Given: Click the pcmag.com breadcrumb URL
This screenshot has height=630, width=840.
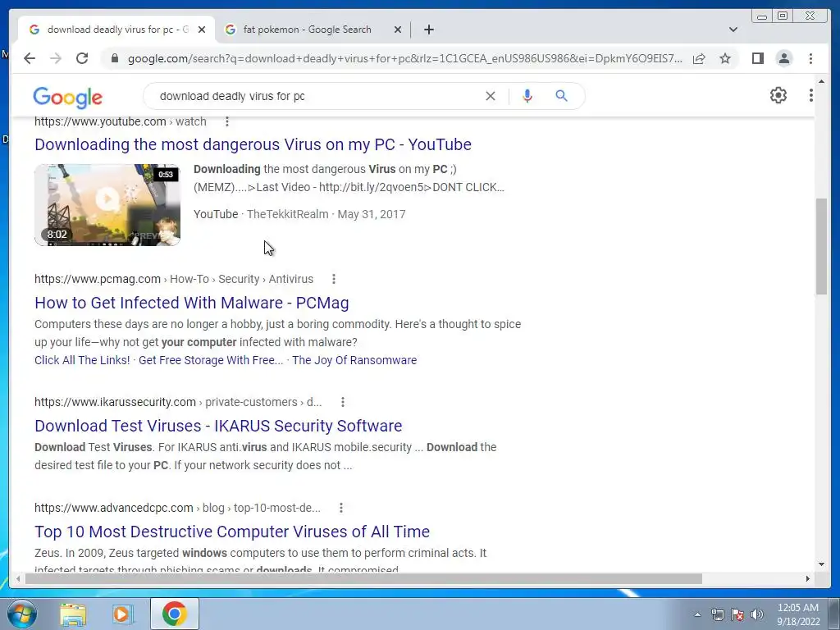Looking at the screenshot, I should 174,279.
